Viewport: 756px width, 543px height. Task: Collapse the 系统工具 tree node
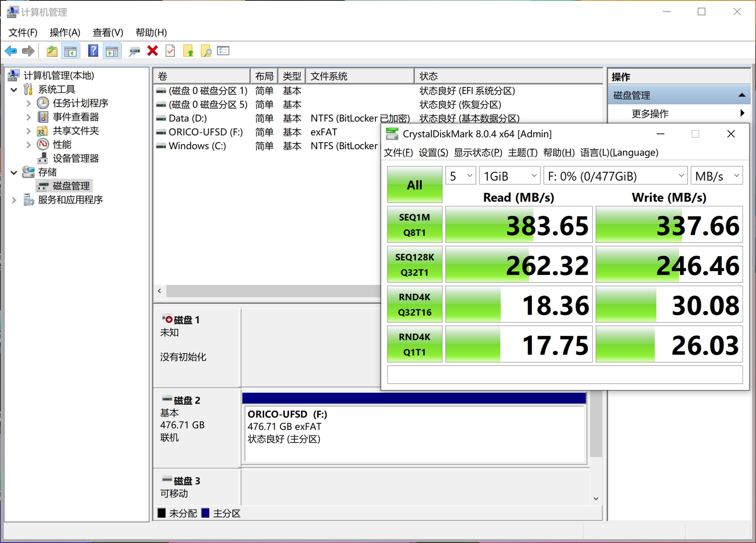point(14,90)
